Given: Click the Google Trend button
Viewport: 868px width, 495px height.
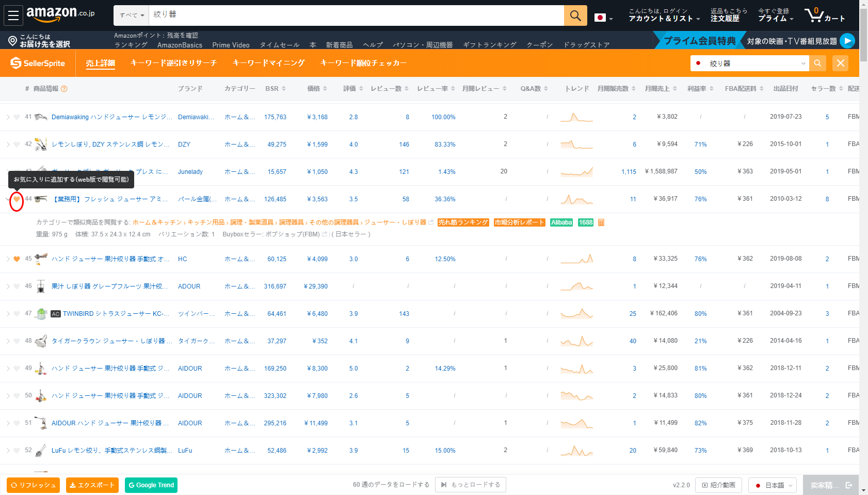Looking at the screenshot, I should click(151, 485).
